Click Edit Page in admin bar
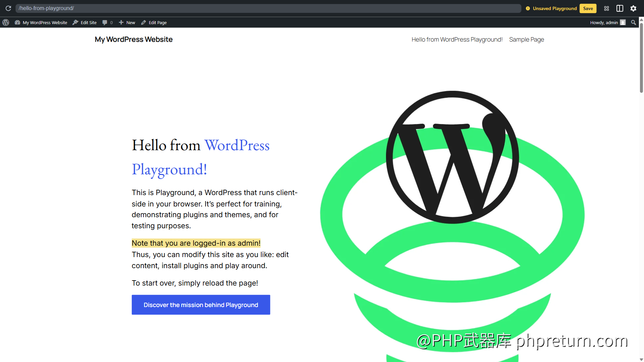The width and height of the screenshot is (644, 362). point(154,22)
